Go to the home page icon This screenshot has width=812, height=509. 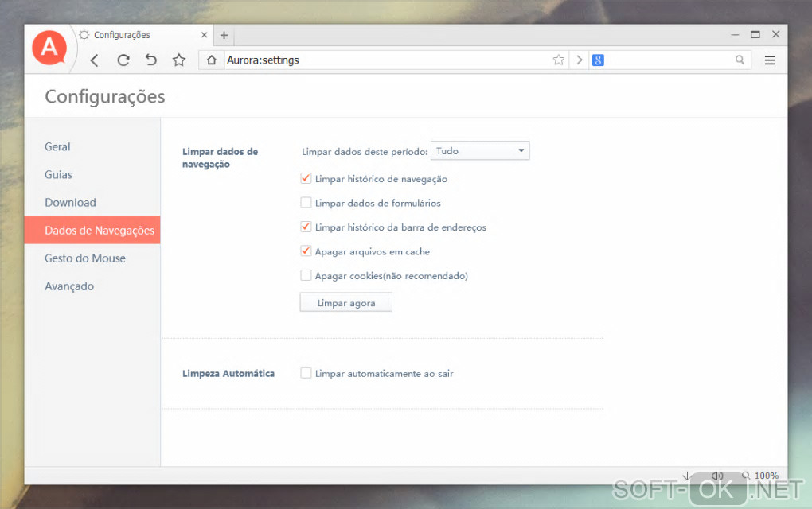pyautogui.click(x=211, y=60)
